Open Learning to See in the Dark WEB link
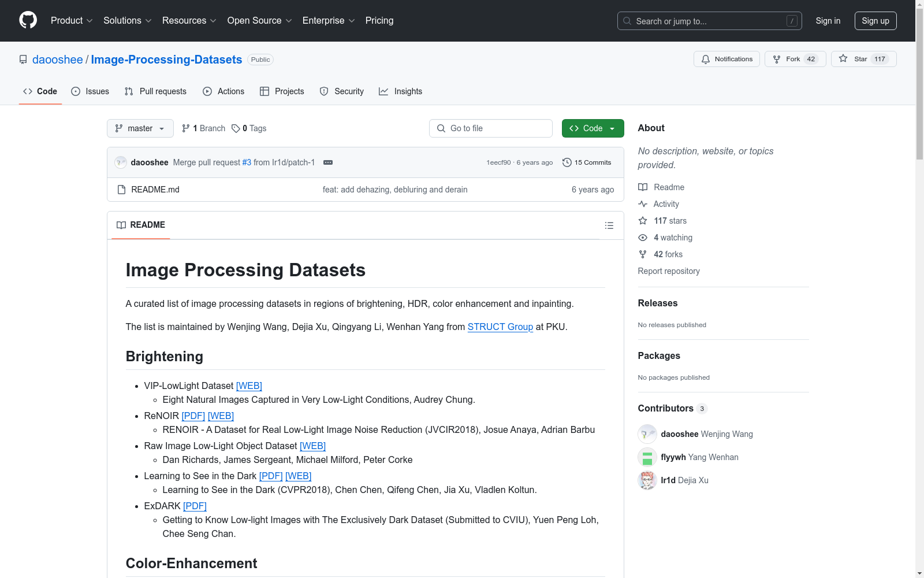 click(x=298, y=476)
